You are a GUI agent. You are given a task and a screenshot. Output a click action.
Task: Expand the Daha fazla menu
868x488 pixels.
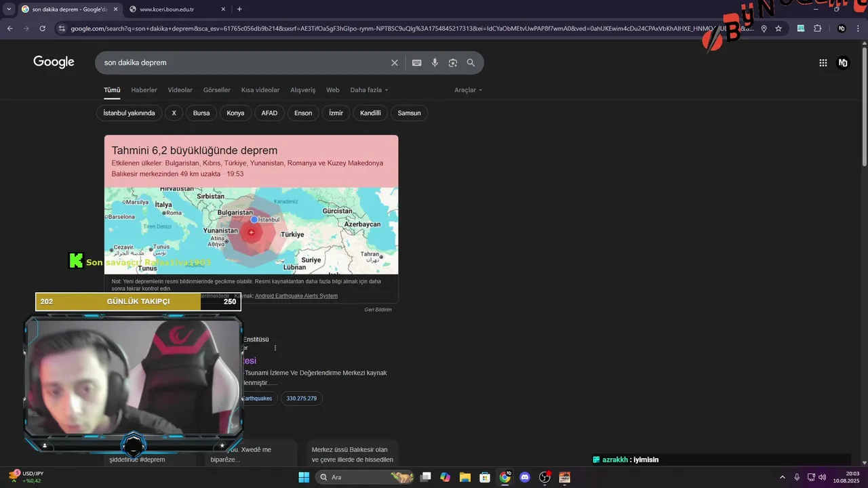coord(370,90)
